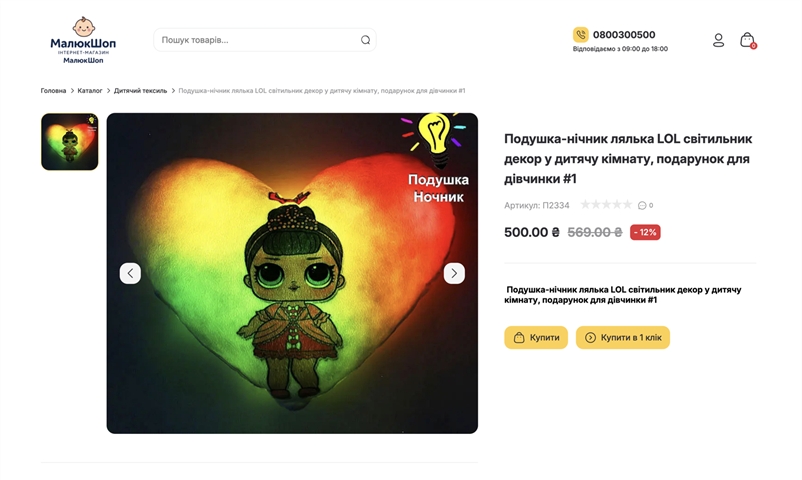The width and height of the screenshot is (802, 480).
Task: Click the МалюкШоп logo
Action: [83, 40]
